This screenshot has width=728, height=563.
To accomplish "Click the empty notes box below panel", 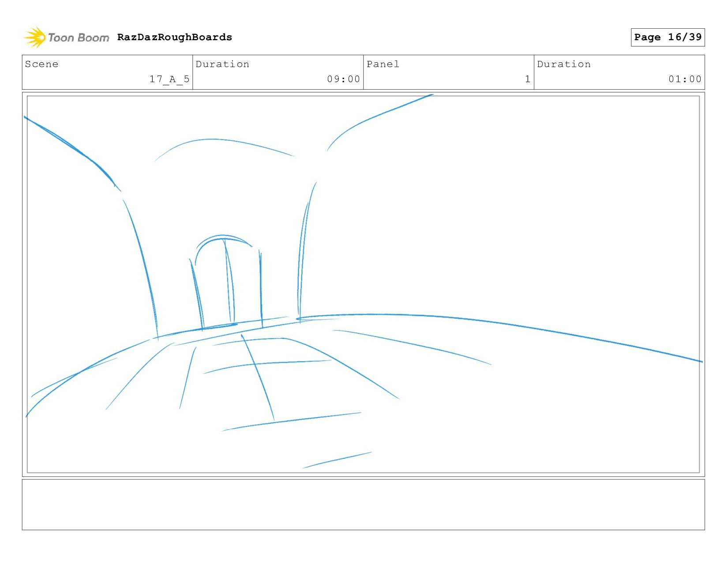I will click(363, 505).
